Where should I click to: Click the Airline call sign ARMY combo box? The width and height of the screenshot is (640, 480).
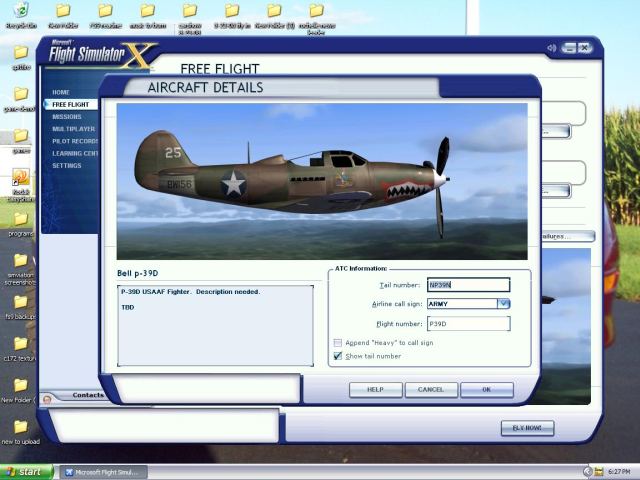(x=469, y=304)
